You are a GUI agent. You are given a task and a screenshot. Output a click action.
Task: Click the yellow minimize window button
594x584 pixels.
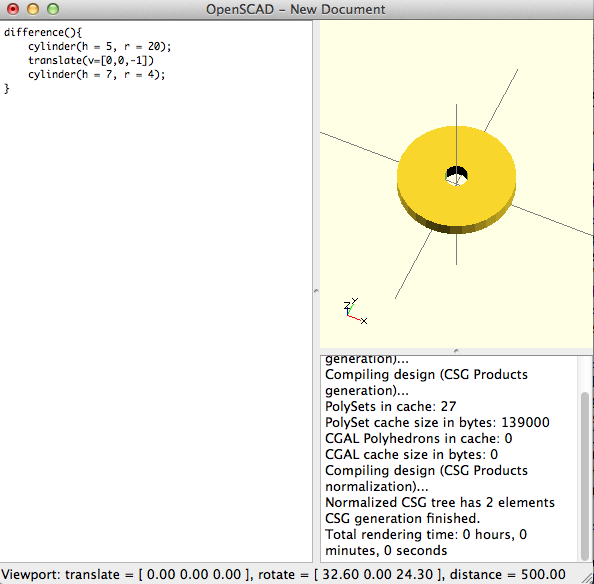(33, 9)
